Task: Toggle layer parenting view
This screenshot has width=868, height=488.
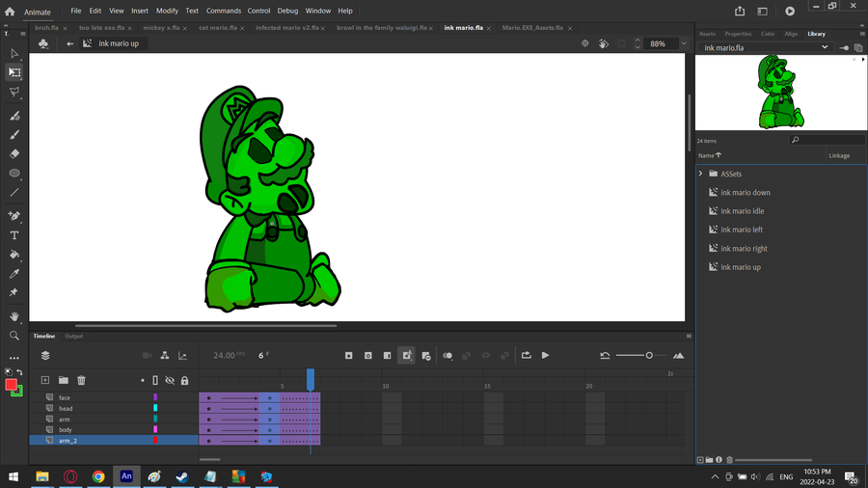Action: [x=165, y=355]
